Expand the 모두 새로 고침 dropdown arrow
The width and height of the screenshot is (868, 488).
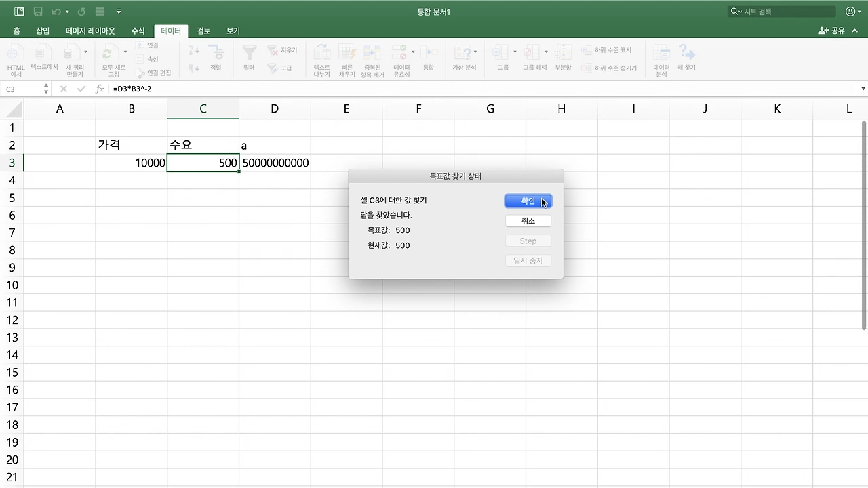tap(125, 52)
